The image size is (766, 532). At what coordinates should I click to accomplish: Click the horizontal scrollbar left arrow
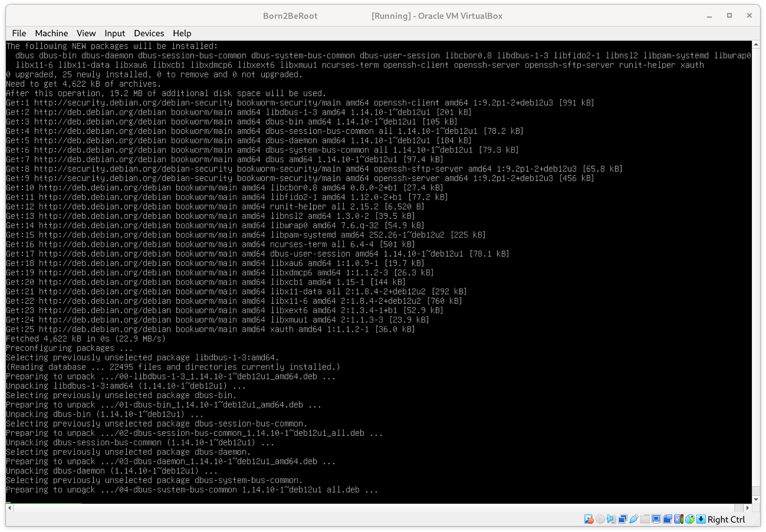click(x=10, y=508)
